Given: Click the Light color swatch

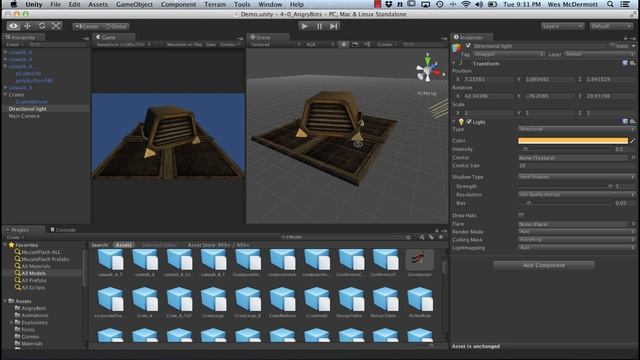Looking at the screenshot, I should coord(573,140).
